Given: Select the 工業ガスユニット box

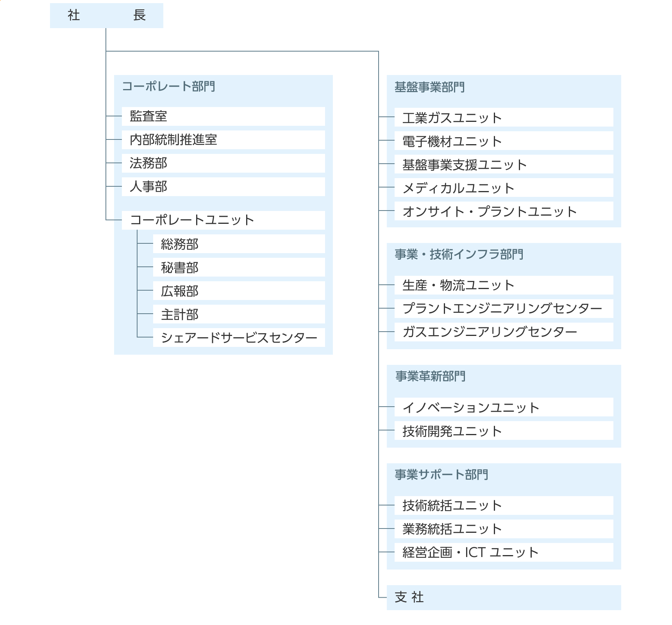Looking at the screenshot, I should pos(504,118).
